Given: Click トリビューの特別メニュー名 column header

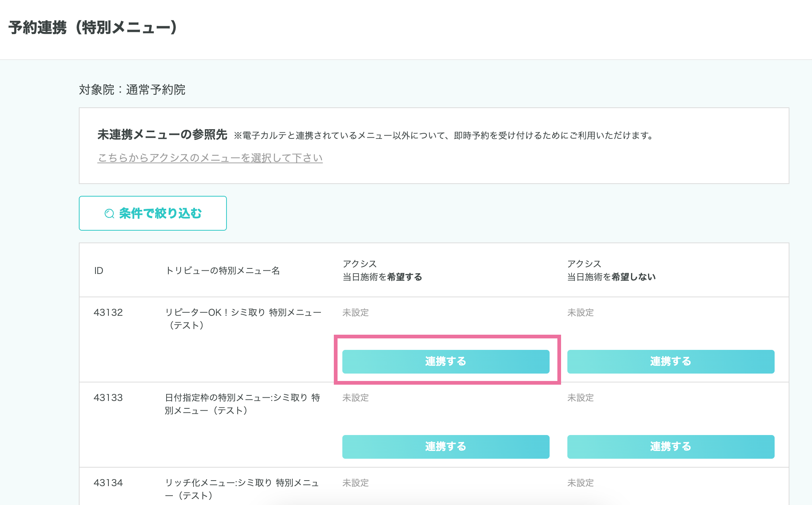Looking at the screenshot, I should pyautogui.click(x=222, y=271).
